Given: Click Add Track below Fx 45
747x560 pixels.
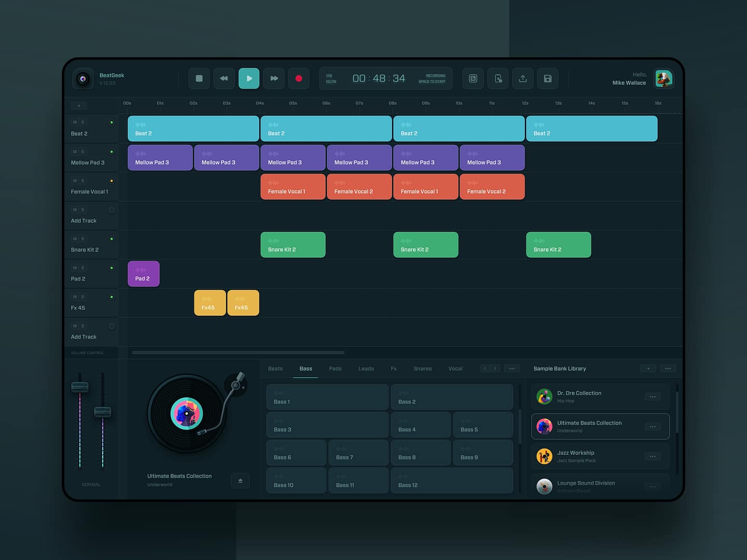Looking at the screenshot, I should pos(84,337).
